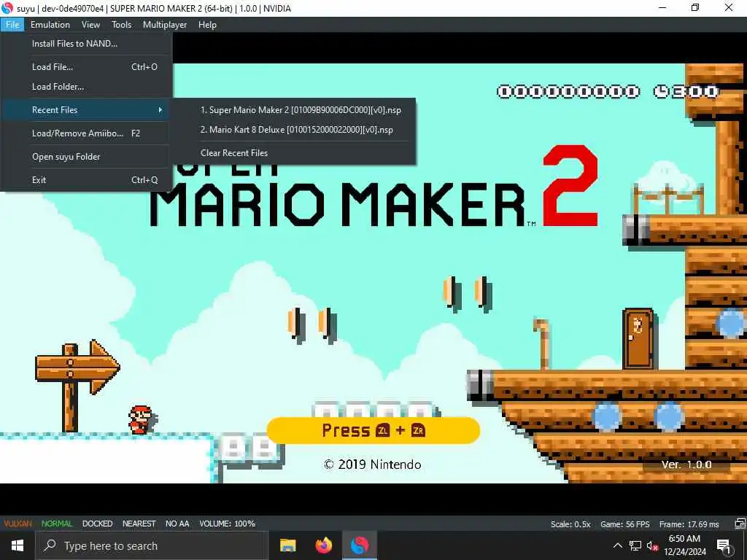Viewport: 747px width, 560px height.
Task: Open the Multiplayer menu
Action: (165, 25)
